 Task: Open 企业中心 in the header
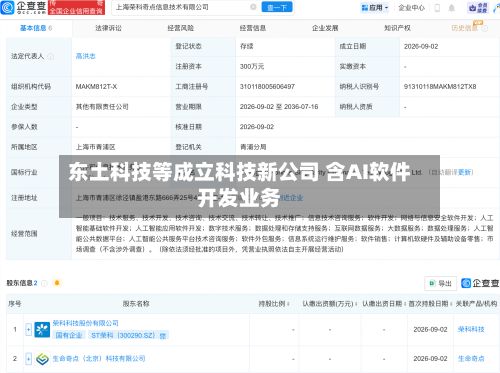411,8
